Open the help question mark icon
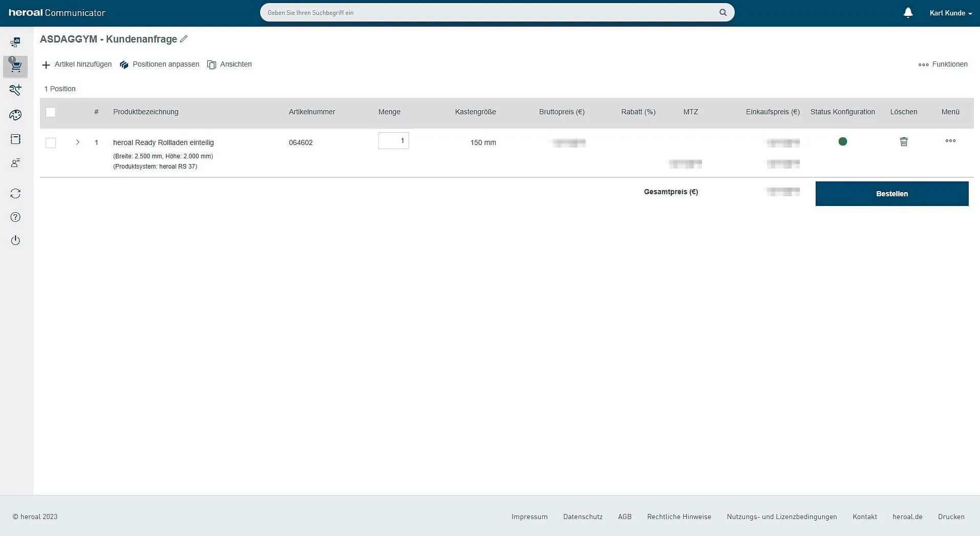 point(15,217)
